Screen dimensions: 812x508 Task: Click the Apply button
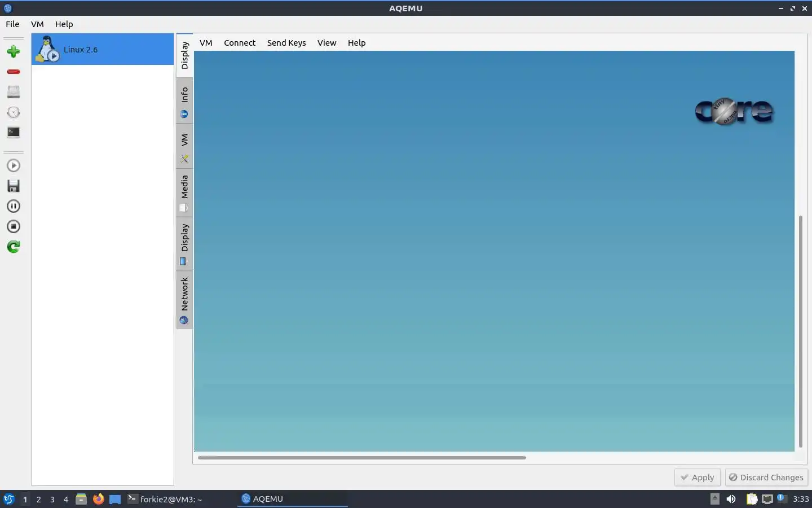pyautogui.click(x=698, y=478)
